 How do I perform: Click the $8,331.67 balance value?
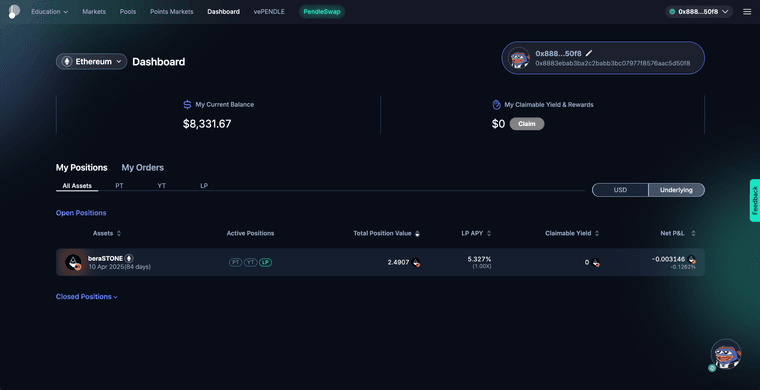tap(207, 124)
